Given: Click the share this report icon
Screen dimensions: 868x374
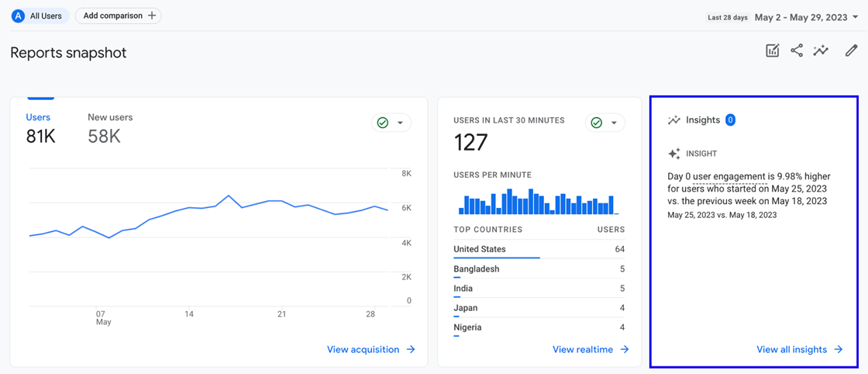Looking at the screenshot, I should coord(797,51).
